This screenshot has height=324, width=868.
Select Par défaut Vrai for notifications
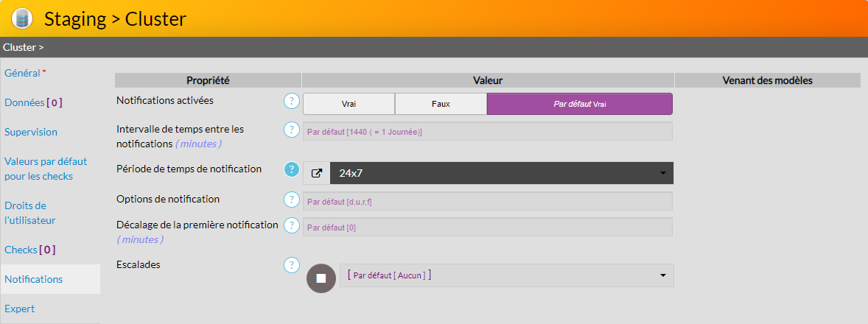coord(579,104)
